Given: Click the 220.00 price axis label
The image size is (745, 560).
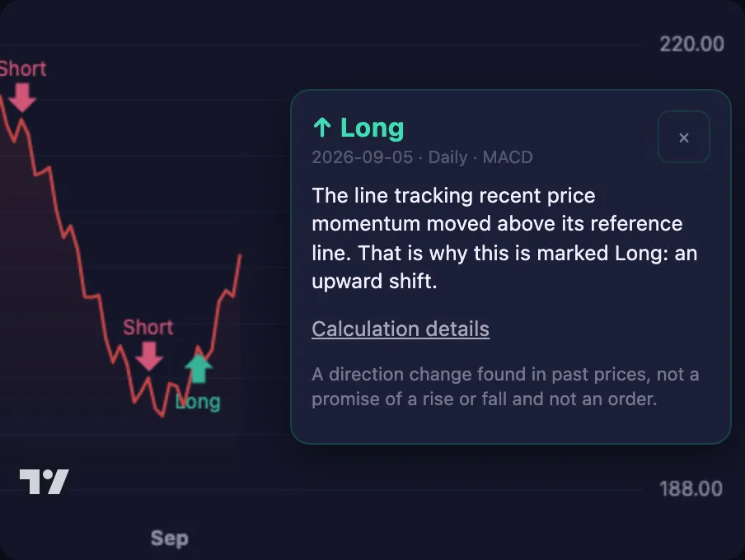Looking at the screenshot, I should coord(691,44).
